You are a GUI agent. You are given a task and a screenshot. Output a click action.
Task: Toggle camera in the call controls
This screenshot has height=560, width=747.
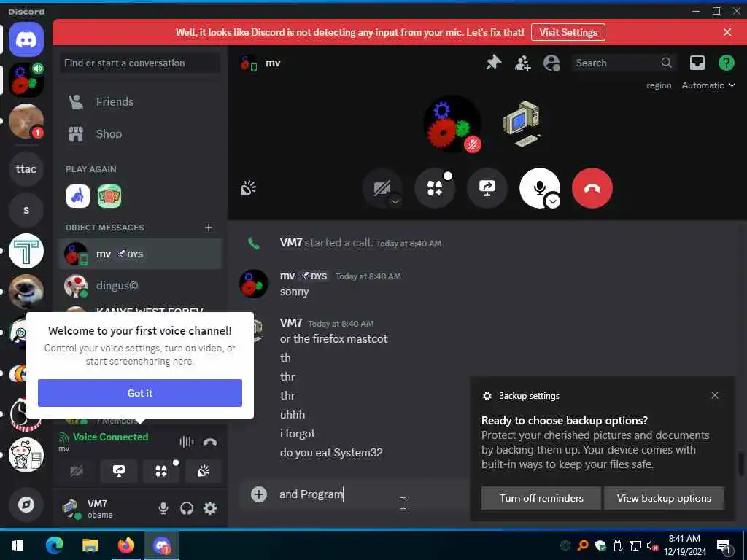click(382, 188)
